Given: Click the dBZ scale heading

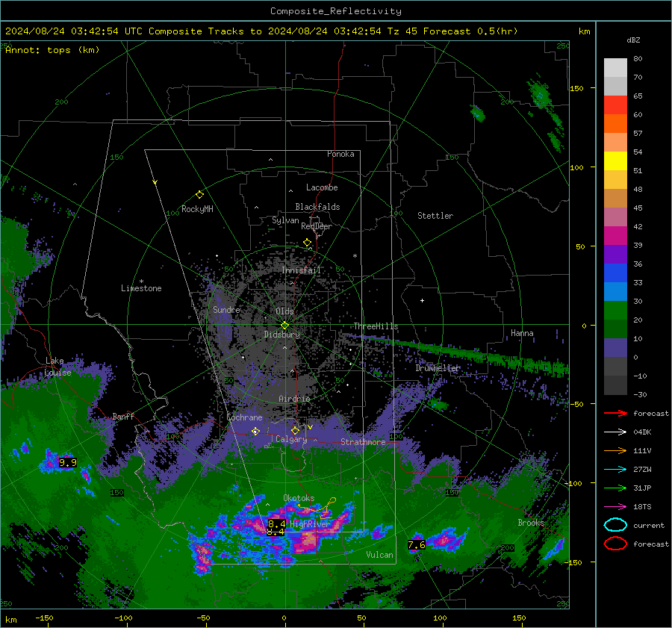Looking at the screenshot, I should point(633,40).
